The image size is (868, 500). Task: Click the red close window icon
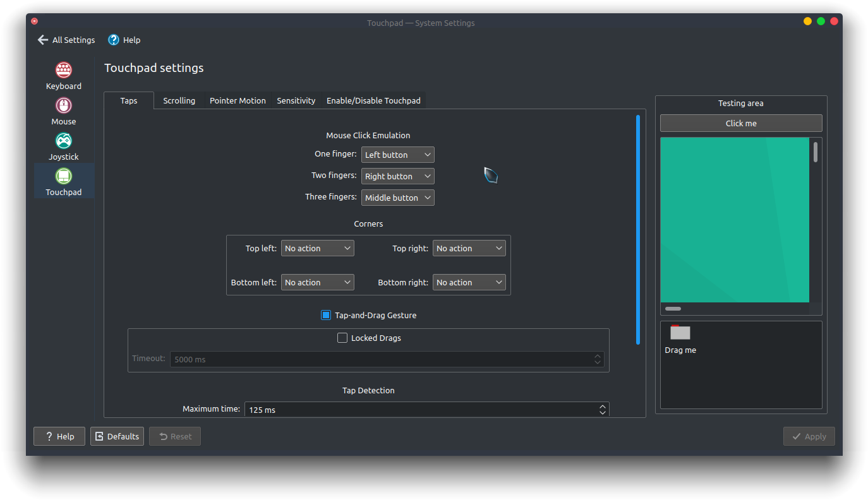[834, 21]
